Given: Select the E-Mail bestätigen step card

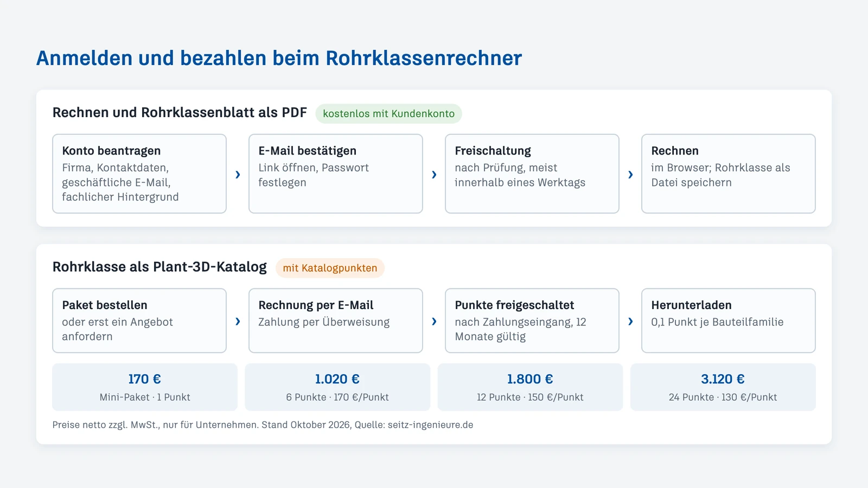Looking at the screenshot, I should [x=336, y=174].
